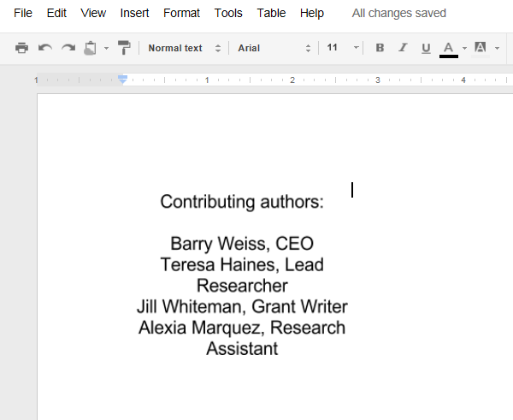Open the Table menu
Screen dimensions: 513x420
(271, 13)
